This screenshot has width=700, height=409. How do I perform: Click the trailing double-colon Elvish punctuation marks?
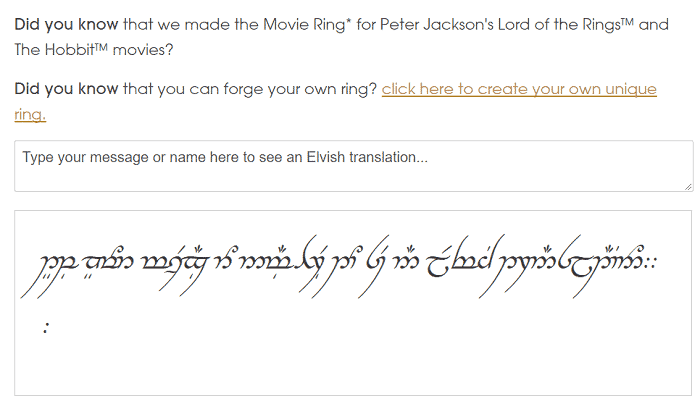[x=651, y=263]
